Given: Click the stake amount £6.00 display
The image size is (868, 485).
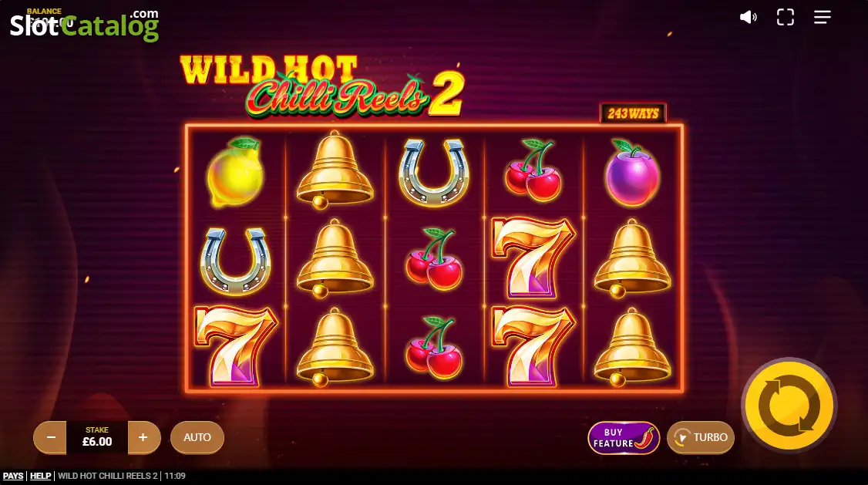Looking at the screenshot, I should coord(97,437).
